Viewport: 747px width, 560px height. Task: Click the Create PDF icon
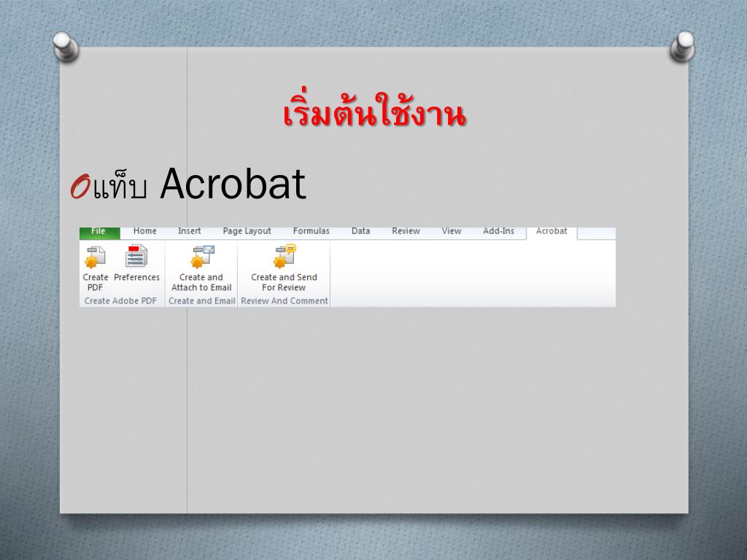(x=96, y=257)
